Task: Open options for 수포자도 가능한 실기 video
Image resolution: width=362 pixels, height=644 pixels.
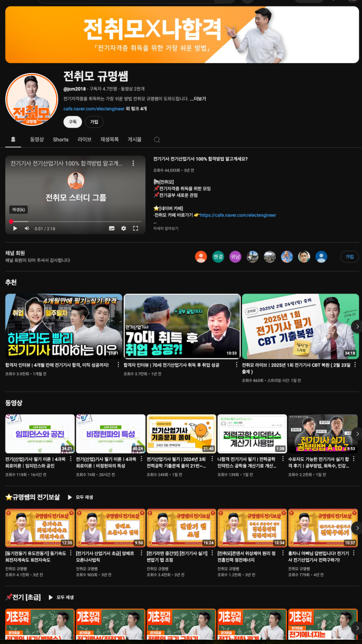Action: pyautogui.click(x=354, y=460)
